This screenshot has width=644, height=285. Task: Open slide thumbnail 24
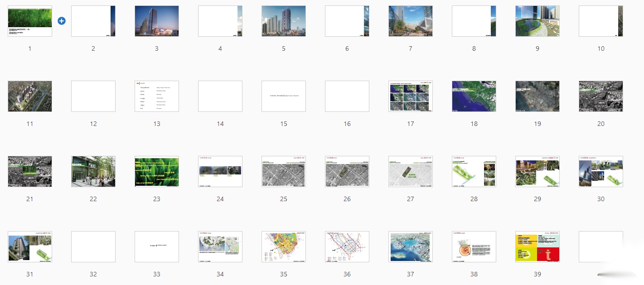(x=220, y=171)
